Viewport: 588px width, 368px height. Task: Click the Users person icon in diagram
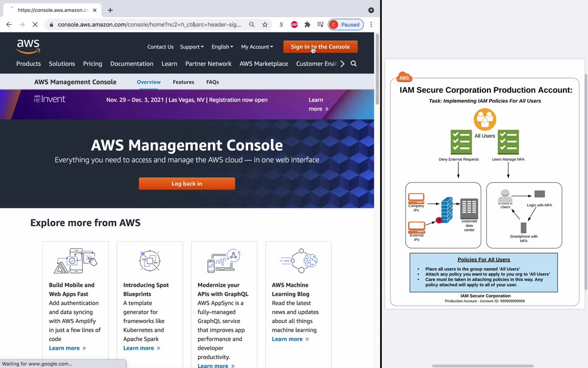[505, 197]
